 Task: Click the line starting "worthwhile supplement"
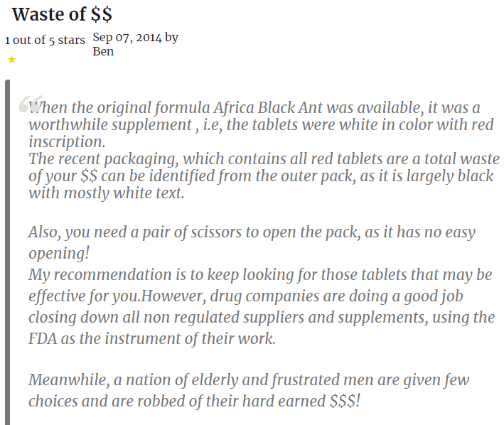261,125
